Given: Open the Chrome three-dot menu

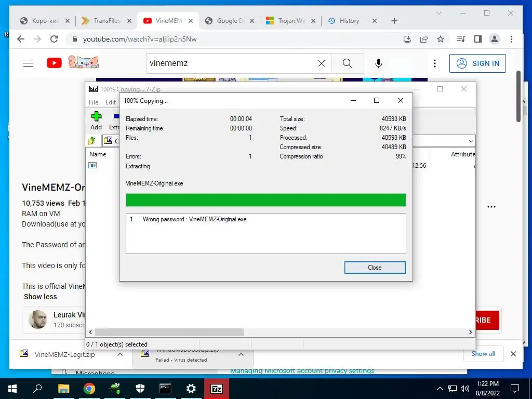Looking at the screenshot, I should pyautogui.click(x=511, y=39).
